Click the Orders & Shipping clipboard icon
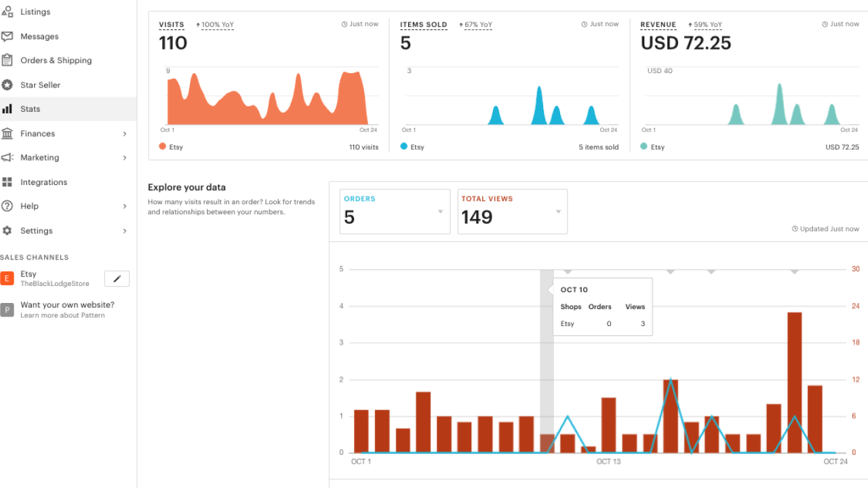 (7, 60)
